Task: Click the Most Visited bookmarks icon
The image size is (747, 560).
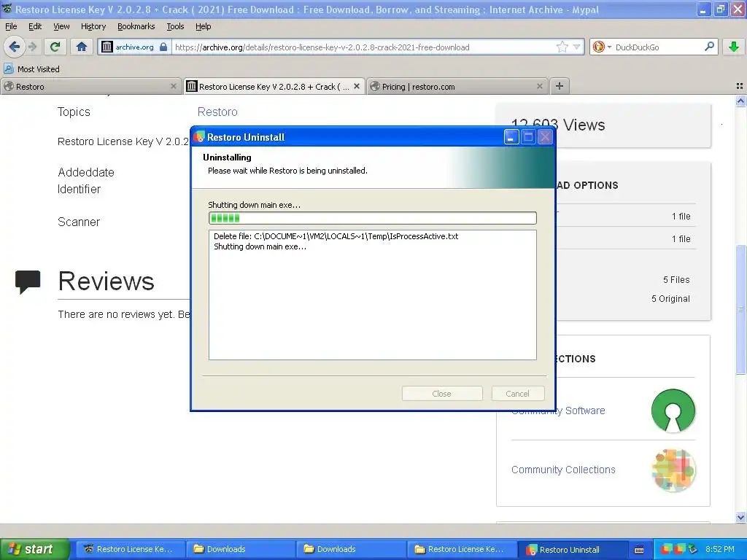Action: click(x=9, y=69)
